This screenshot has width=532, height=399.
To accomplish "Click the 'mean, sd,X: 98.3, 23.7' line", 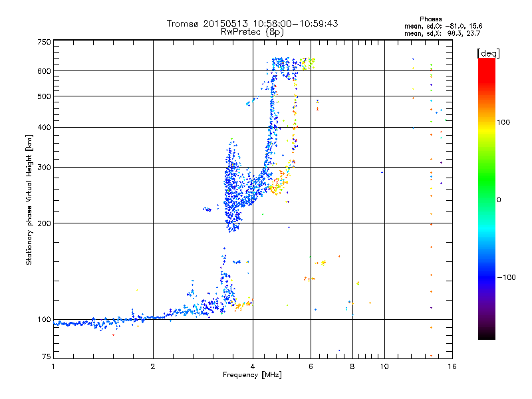I will pos(442,33).
